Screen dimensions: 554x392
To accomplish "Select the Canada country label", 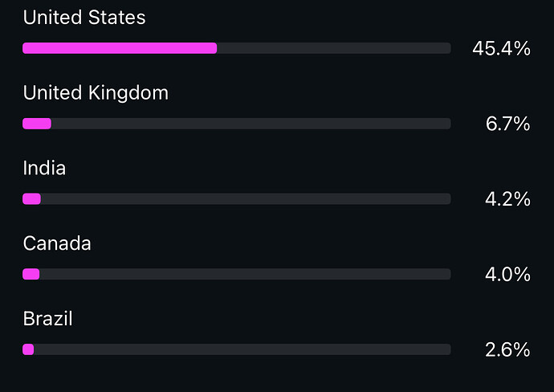I will 57,243.
